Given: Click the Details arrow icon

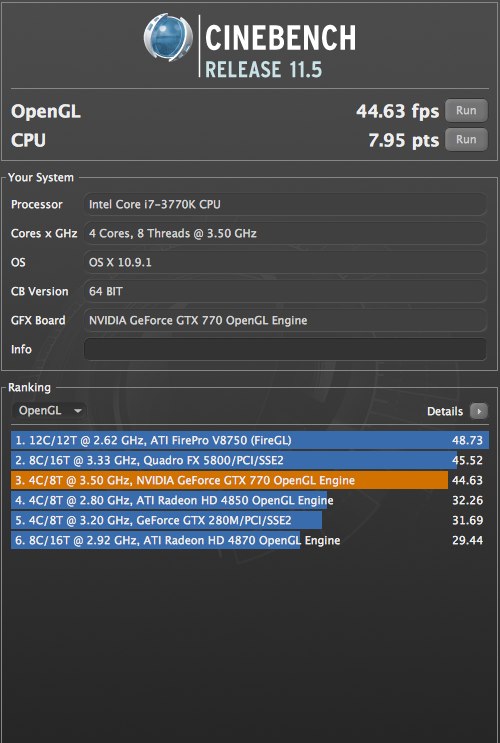Looking at the screenshot, I should tap(479, 411).
